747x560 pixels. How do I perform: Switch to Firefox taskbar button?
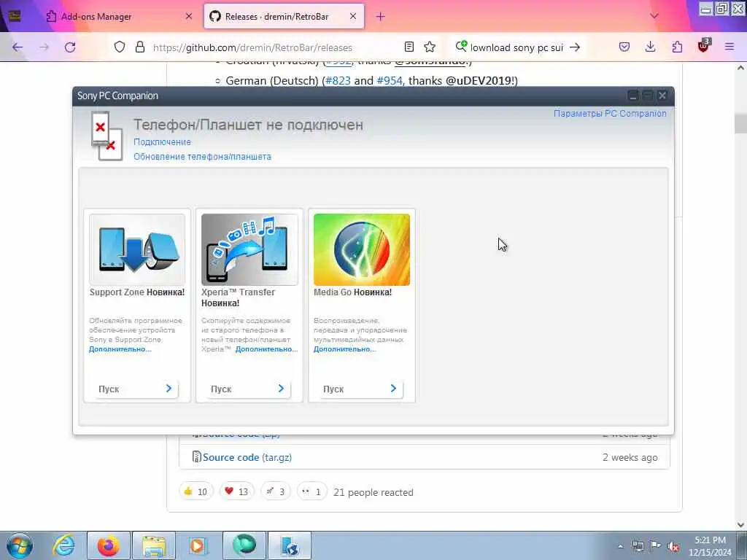tap(109, 545)
